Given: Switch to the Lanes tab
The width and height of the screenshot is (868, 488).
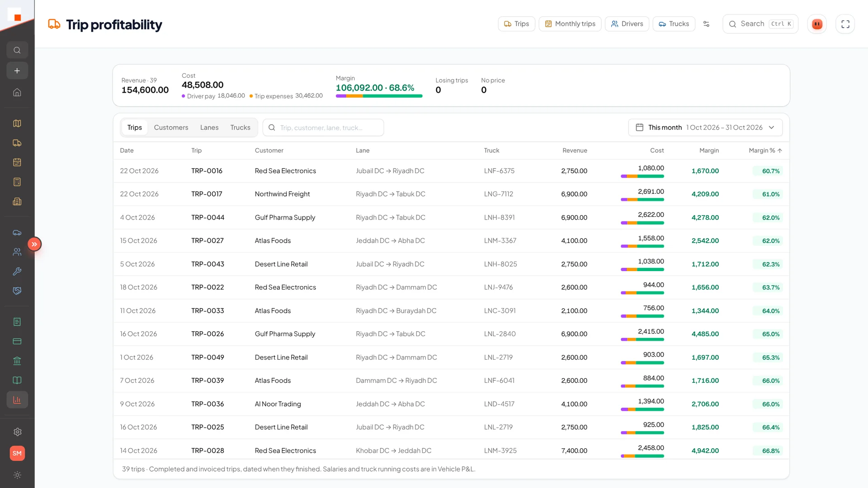Looking at the screenshot, I should coord(209,127).
